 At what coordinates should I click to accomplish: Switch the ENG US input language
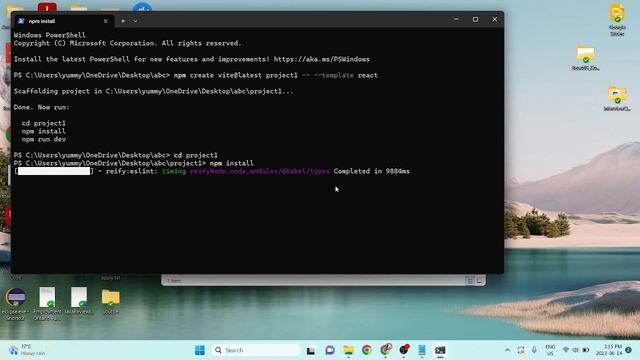pyautogui.click(x=550, y=350)
